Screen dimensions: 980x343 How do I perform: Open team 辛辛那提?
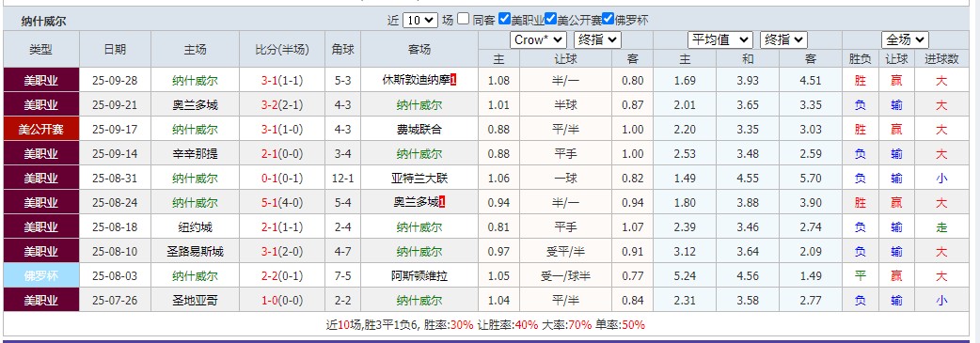pyautogui.click(x=196, y=154)
